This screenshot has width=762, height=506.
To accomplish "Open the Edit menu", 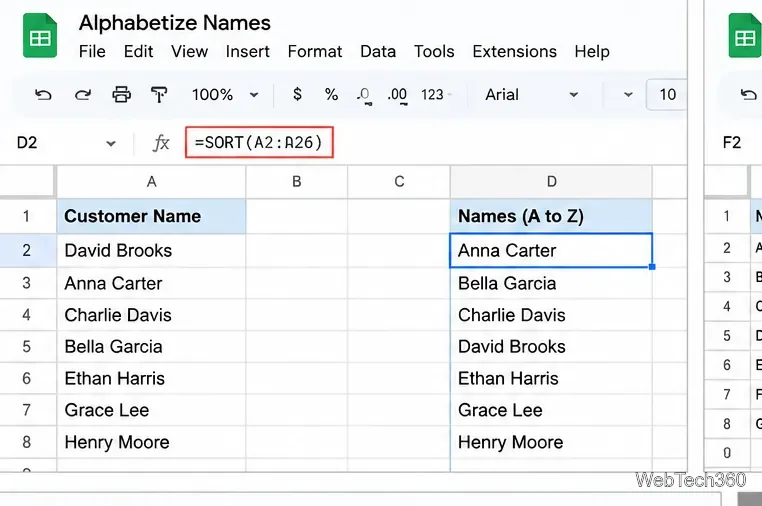I will pos(138,52).
